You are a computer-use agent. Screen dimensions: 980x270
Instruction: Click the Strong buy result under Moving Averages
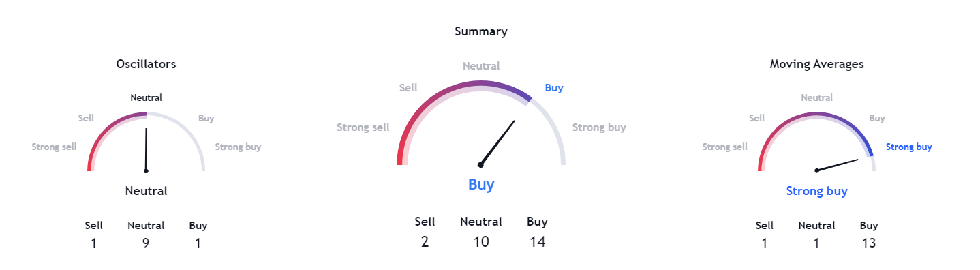click(816, 191)
